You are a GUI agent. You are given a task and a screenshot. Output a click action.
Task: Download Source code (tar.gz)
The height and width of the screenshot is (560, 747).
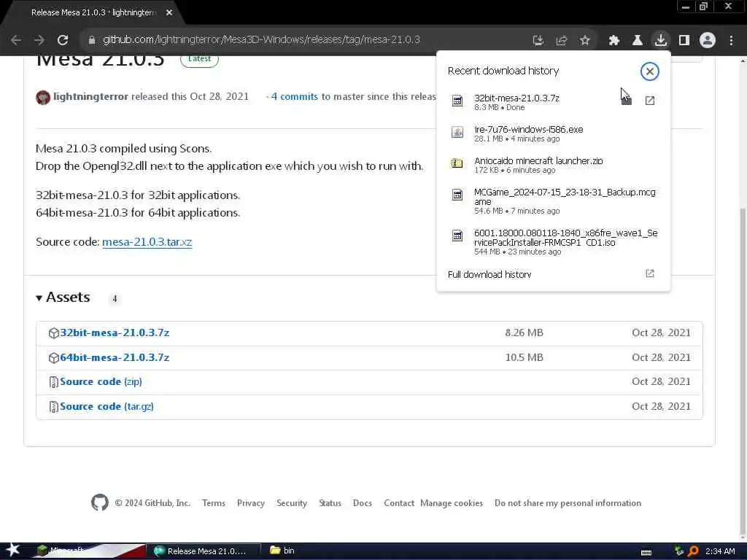[x=107, y=407]
